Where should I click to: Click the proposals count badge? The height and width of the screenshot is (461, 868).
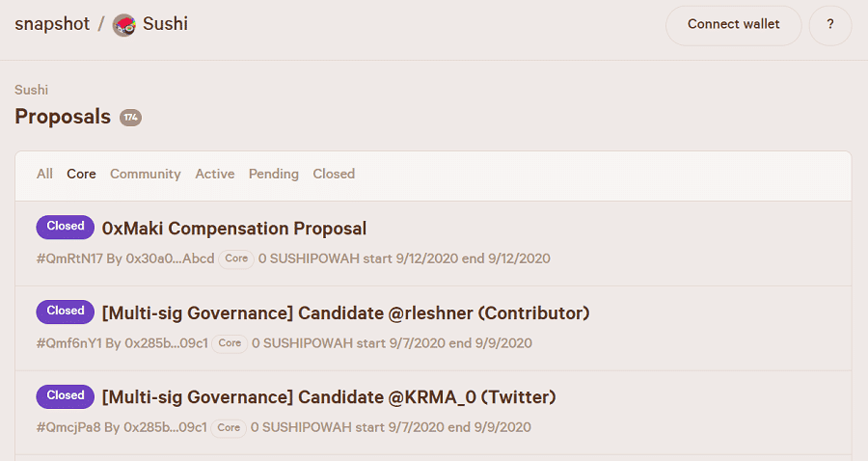point(130,118)
